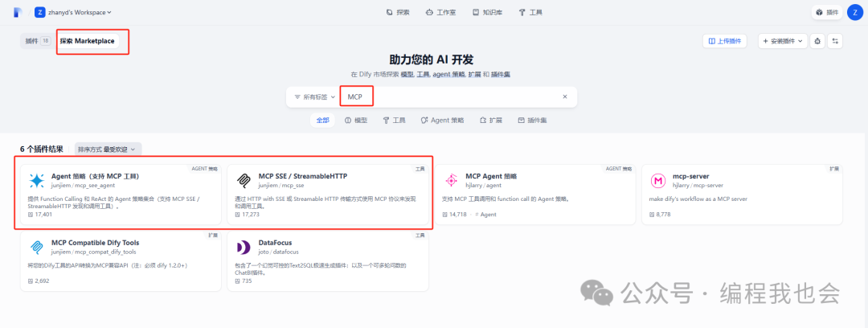
Task: Select the DataFocus plugin icon
Action: (244, 247)
